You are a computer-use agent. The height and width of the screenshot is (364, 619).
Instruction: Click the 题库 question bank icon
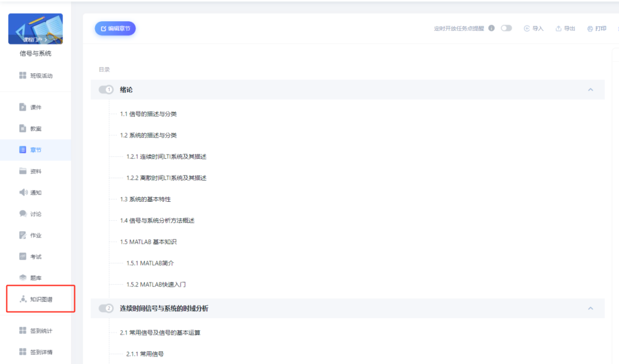tap(23, 277)
